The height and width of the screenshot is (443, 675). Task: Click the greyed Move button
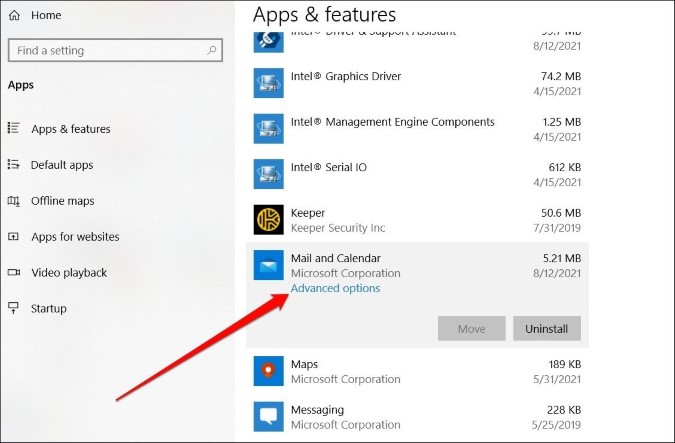[472, 328]
